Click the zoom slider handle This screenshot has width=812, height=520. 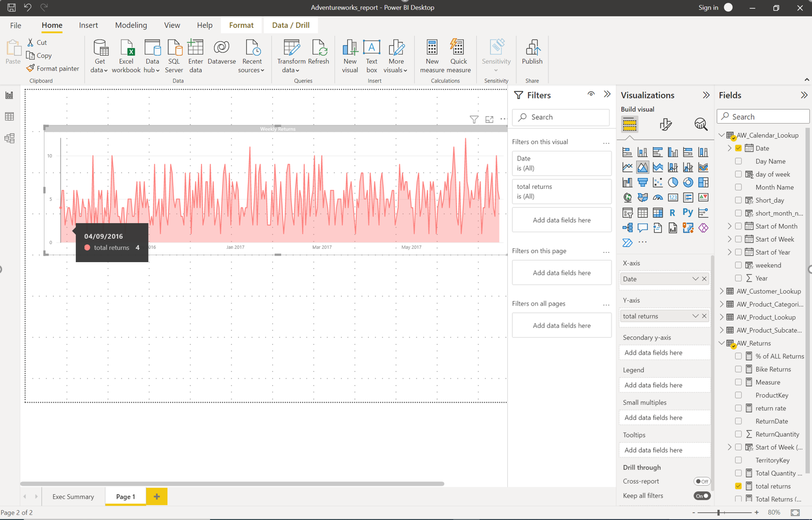pos(720,513)
